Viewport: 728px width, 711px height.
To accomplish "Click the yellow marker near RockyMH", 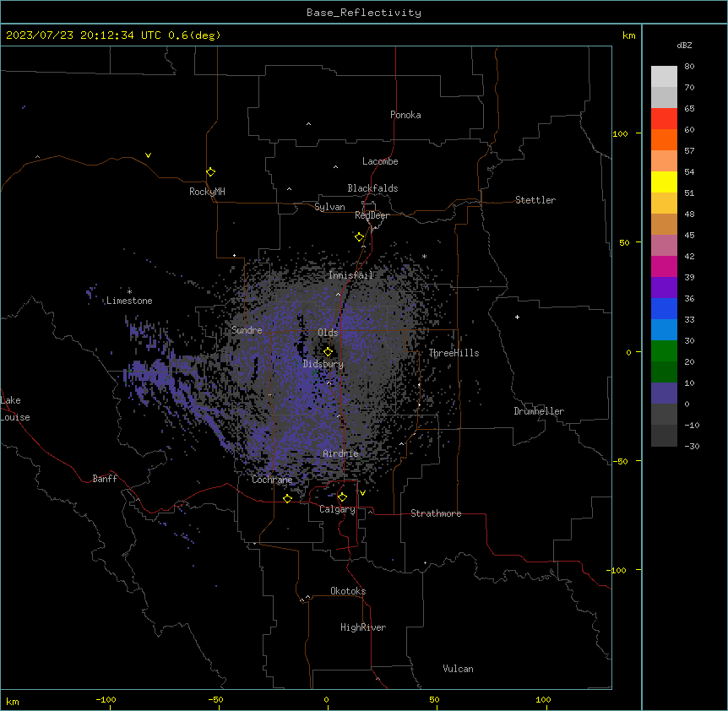I will [x=210, y=172].
